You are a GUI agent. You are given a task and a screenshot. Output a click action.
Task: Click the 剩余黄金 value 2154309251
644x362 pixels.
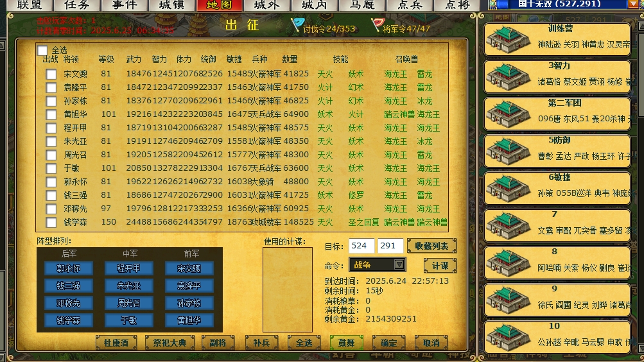[391, 319]
